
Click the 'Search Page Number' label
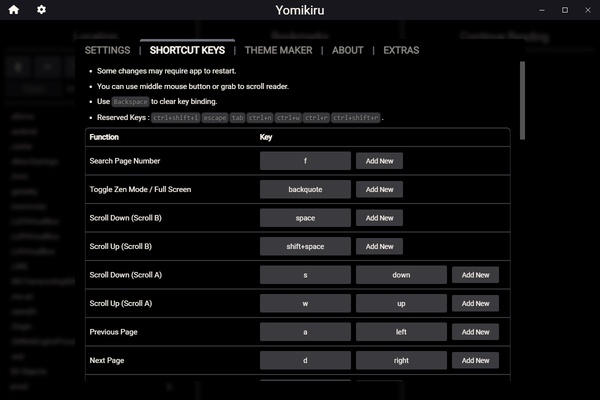tap(125, 161)
